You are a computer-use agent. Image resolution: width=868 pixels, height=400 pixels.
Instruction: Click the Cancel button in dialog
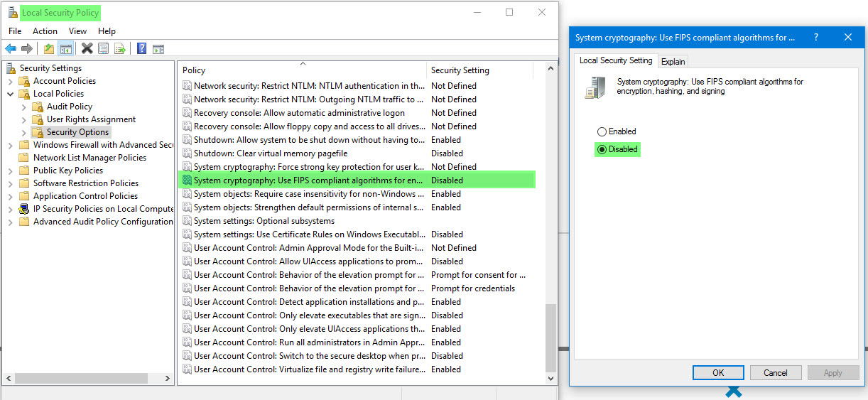coord(775,372)
